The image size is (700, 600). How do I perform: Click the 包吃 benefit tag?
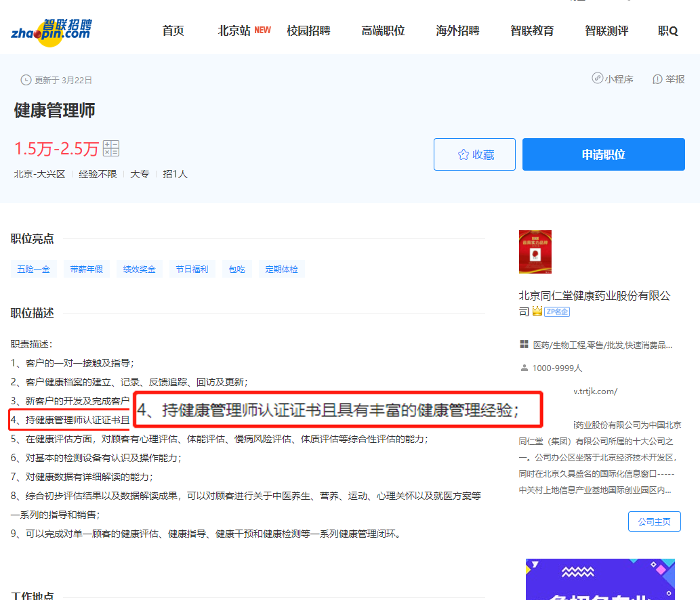point(236,269)
